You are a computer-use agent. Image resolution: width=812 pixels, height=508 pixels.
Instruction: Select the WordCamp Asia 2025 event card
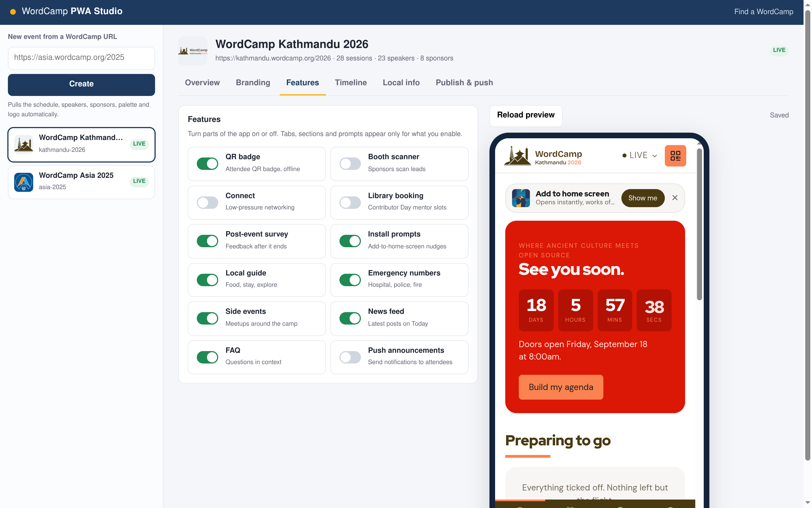(81, 182)
